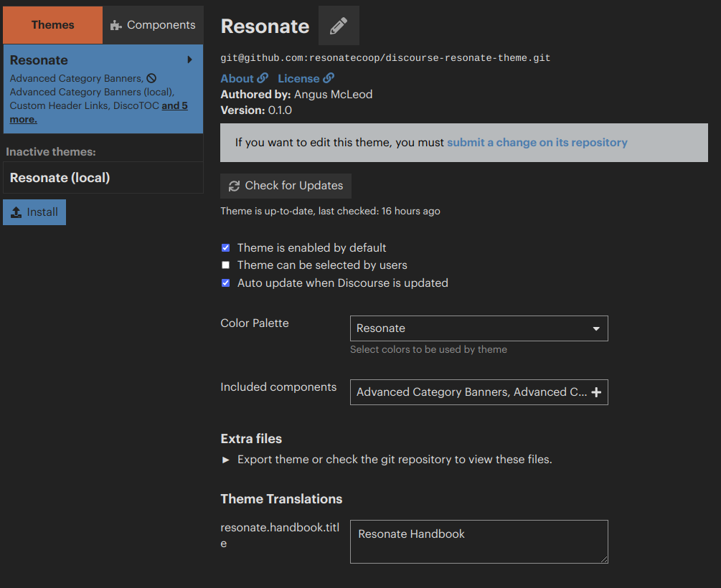
Task: Click the 'Inactive themes:' label
Action: click(x=51, y=152)
